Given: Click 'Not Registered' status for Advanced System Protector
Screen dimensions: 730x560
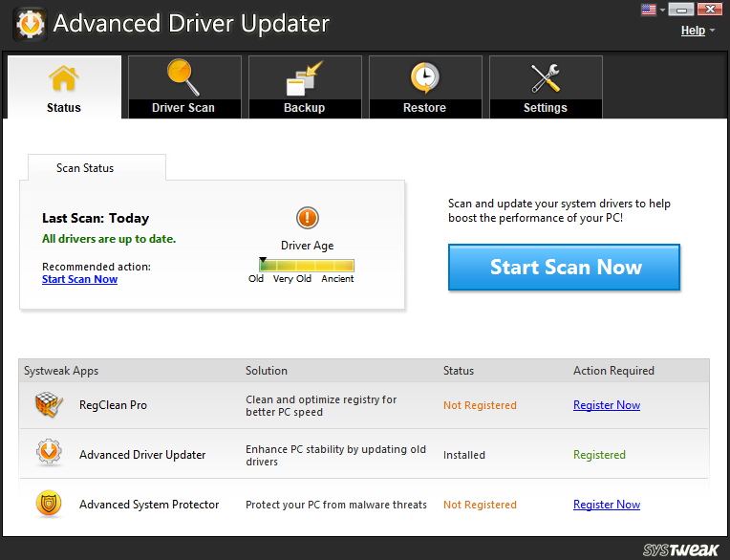Looking at the screenshot, I should (480, 505).
